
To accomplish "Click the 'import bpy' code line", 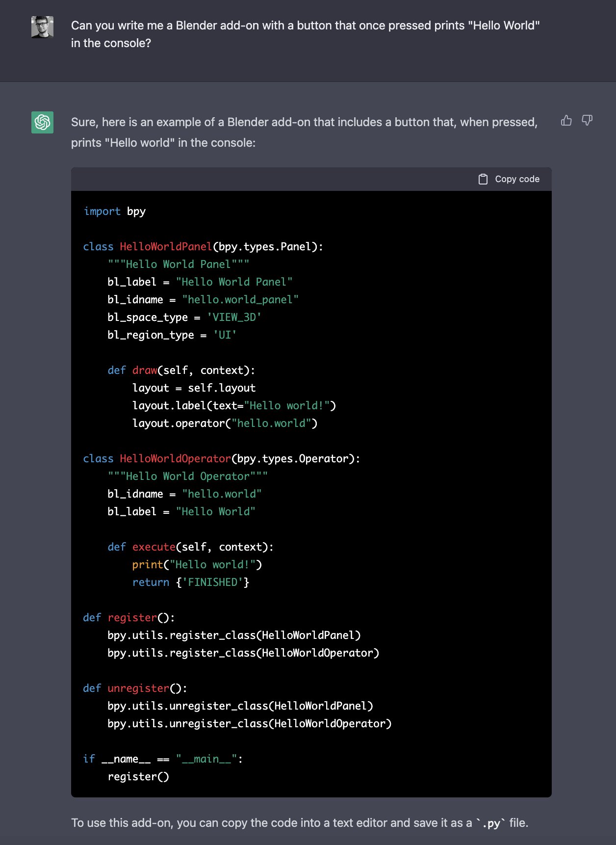I will click(115, 211).
